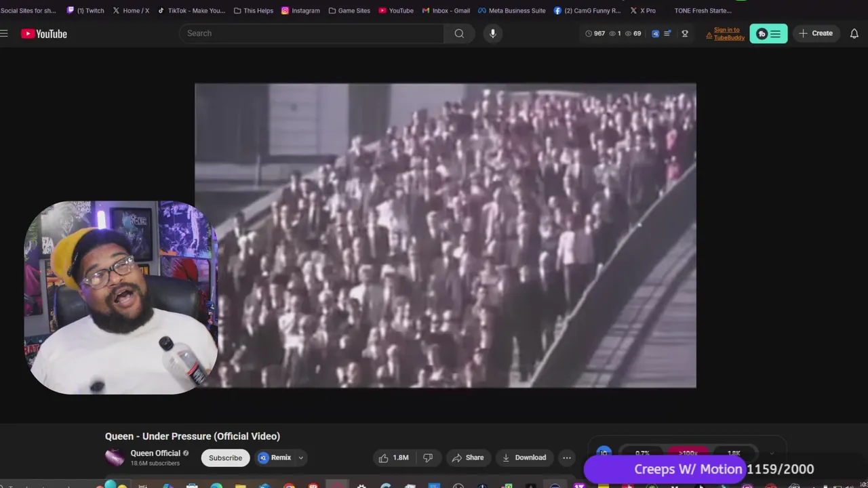Open YouTube bookmark in bookmarks bar
Viewport: 868px width, 488px height.
(396, 10)
